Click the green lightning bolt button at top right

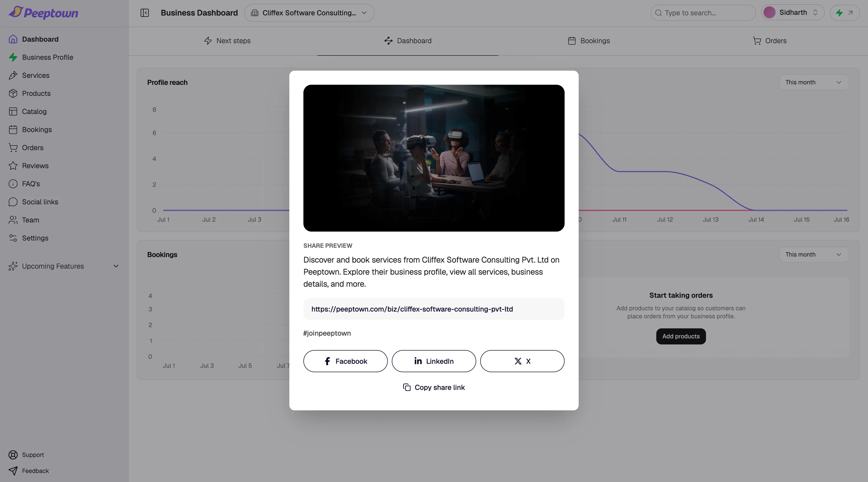[x=844, y=13]
